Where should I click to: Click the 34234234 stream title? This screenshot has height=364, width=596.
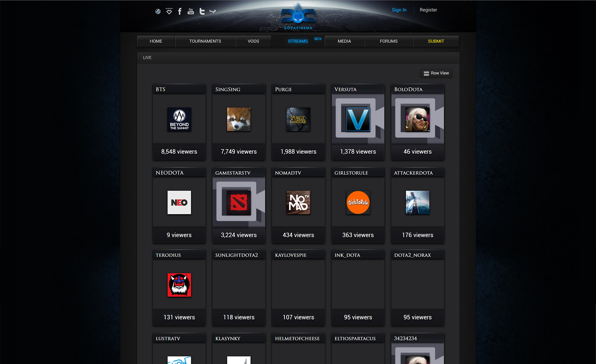[x=405, y=339]
